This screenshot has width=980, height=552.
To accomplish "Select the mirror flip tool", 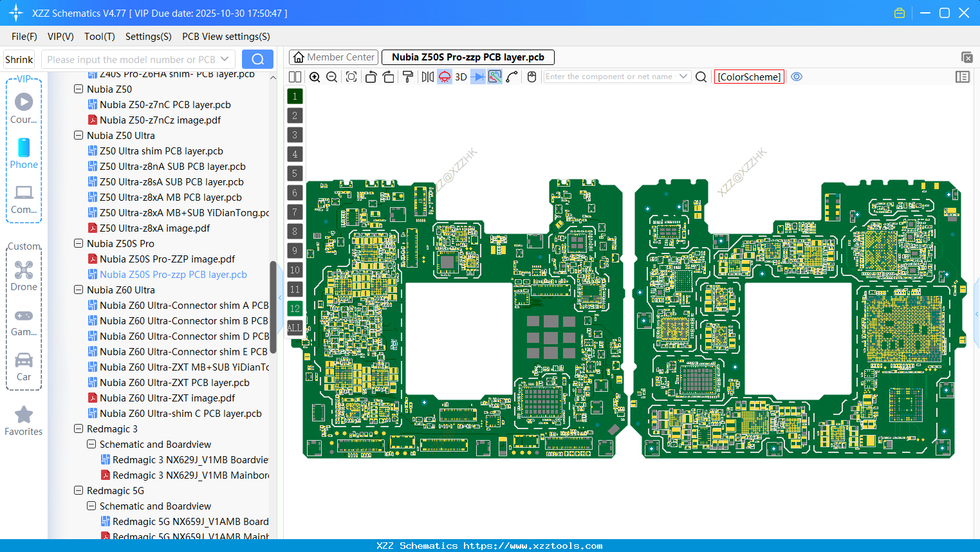I will click(x=426, y=77).
